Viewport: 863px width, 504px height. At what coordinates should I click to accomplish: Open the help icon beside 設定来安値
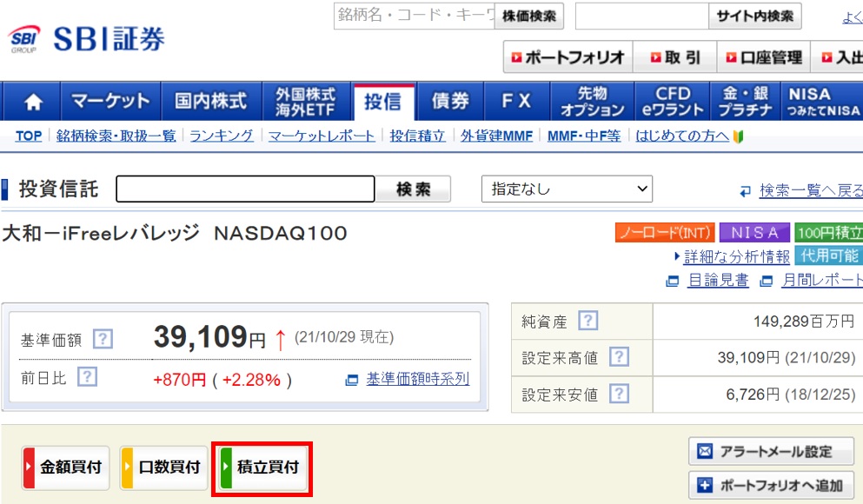(619, 394)
